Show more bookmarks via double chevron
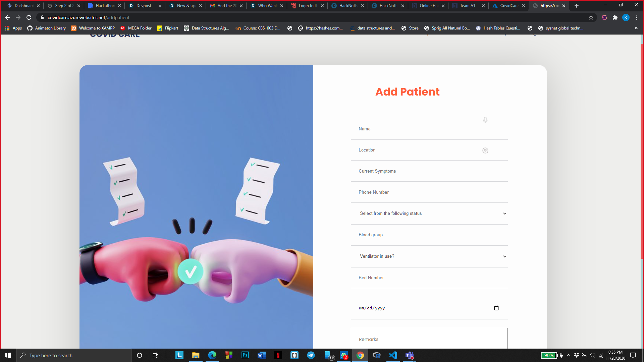This screenshot has width=644, height=362. (x=636, y=28)
